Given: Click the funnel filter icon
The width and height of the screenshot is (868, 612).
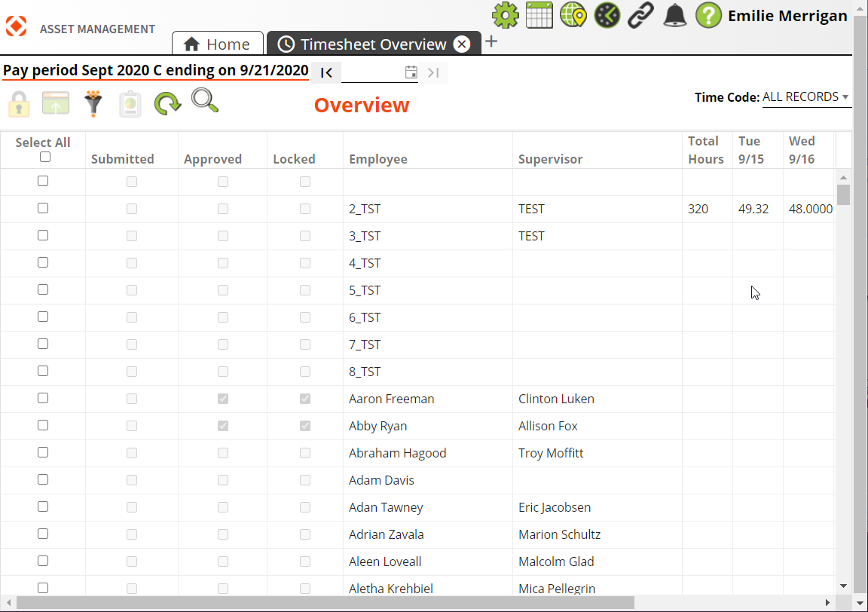Looking at the screenshot, I should tap(93, 103).
